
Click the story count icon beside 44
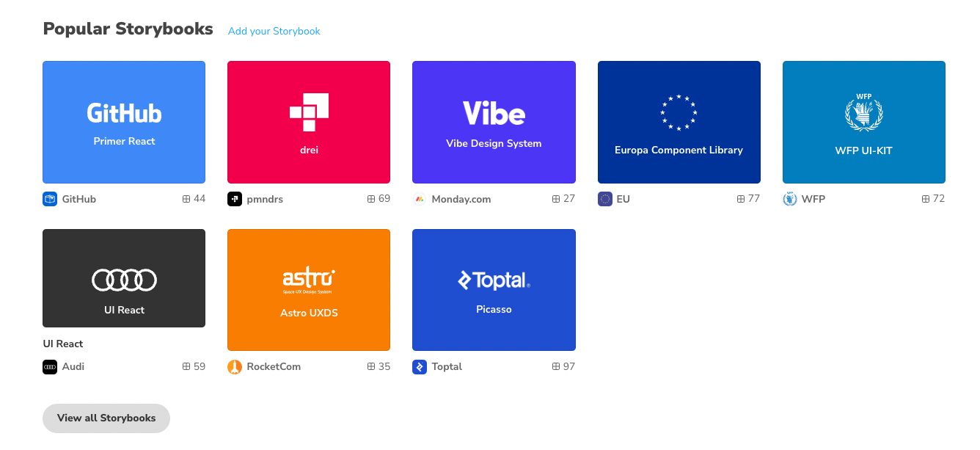coord(186,198)
